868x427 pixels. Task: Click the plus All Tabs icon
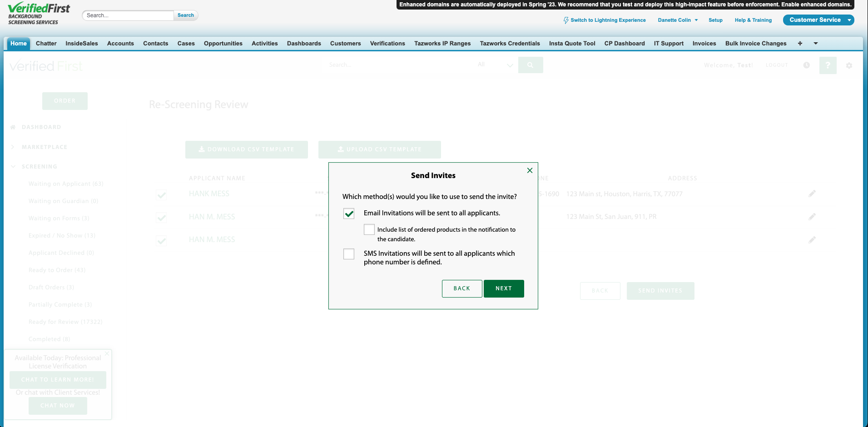(x=800, y=44)
